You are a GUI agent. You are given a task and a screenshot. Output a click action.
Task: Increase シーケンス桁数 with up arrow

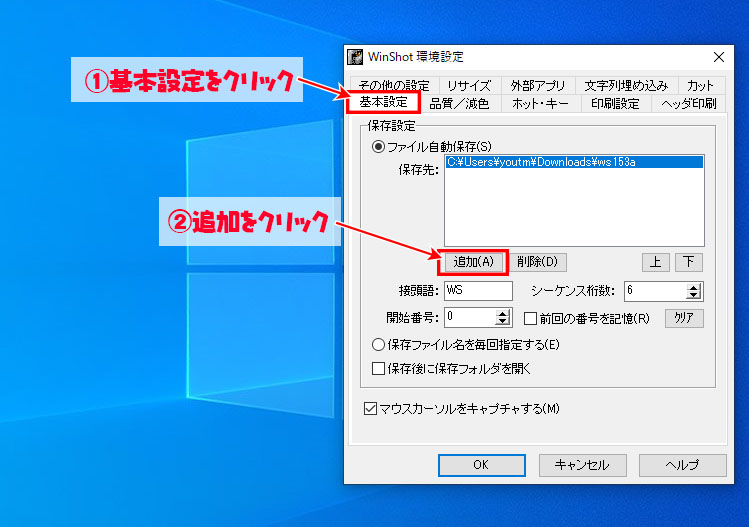694,287
